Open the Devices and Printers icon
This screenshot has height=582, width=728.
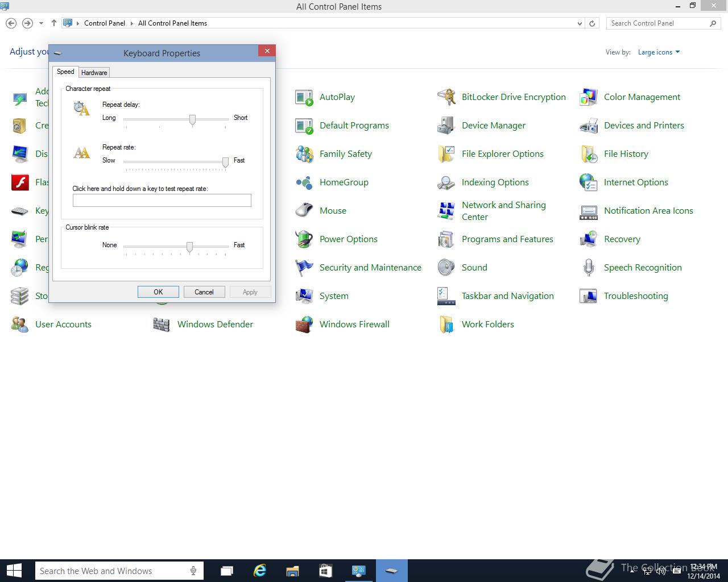(x=589, y=126)
